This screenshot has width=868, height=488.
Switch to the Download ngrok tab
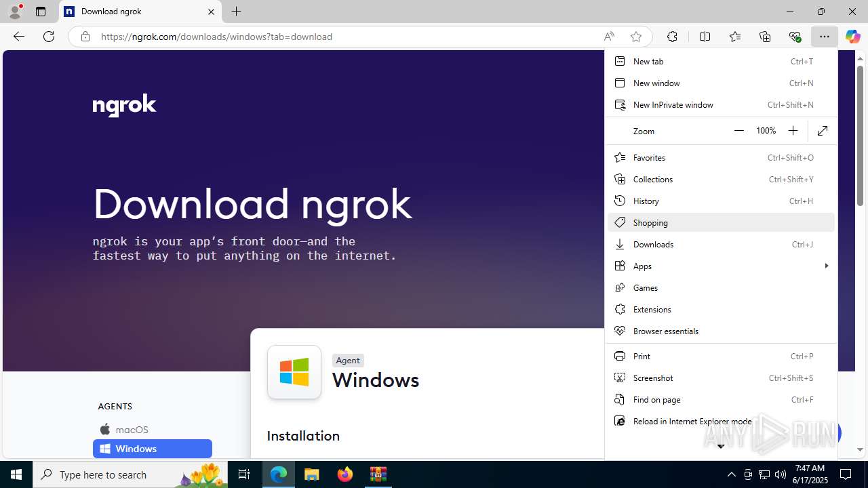[x=140, y=12]
